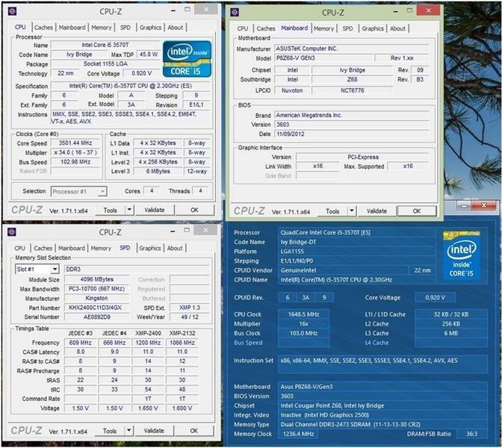The image size is (502, 448).
Task: Click Memory Type Dual Channel DDR3-2473 line
Action: [382, 425]
